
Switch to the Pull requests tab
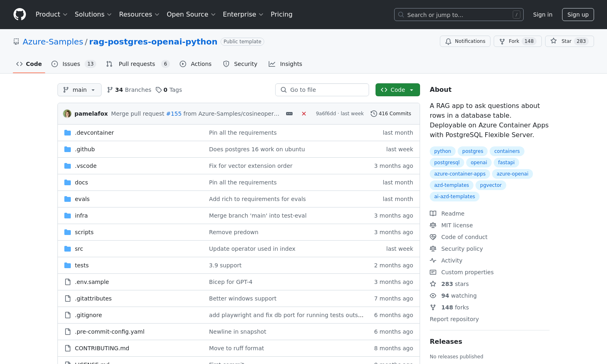click(137, 64)
